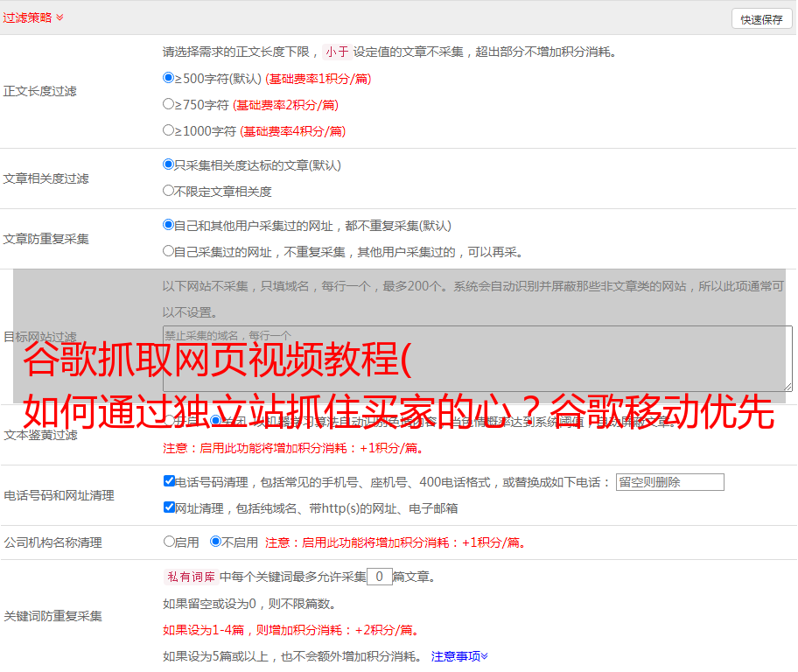Click the keyword article count input box
The height and width of the screenshot is (672, 798).
pos(379,577)
